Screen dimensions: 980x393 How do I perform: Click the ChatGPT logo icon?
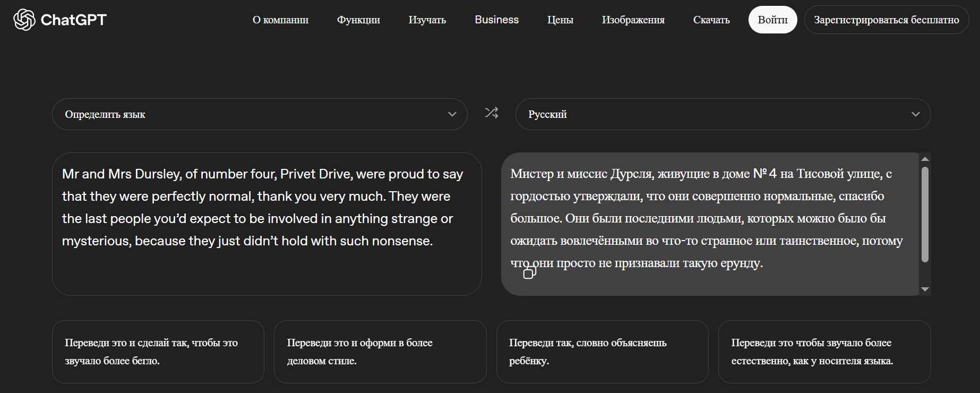point(24,20)
